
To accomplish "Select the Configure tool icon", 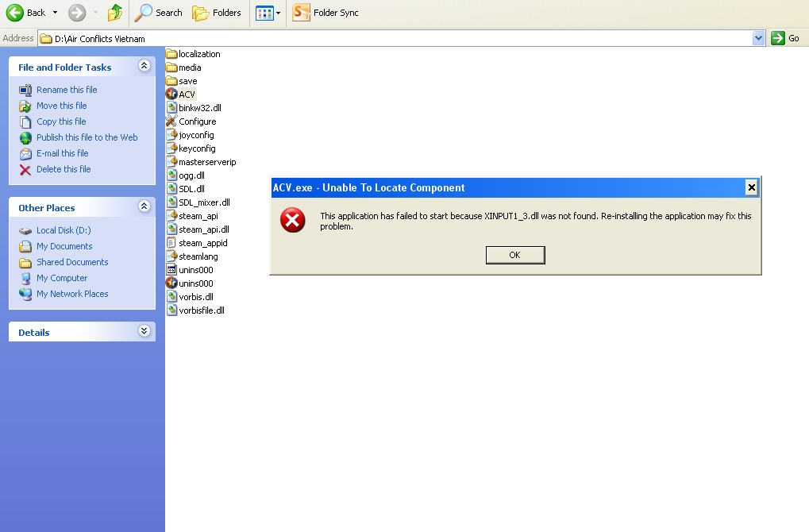I will (171, 121).
